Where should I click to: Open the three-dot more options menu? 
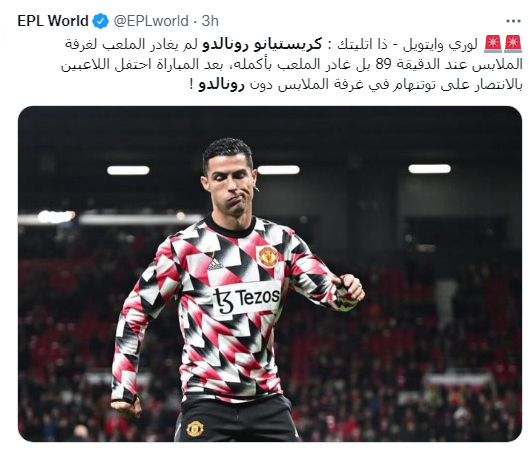[x=513, y=21]
